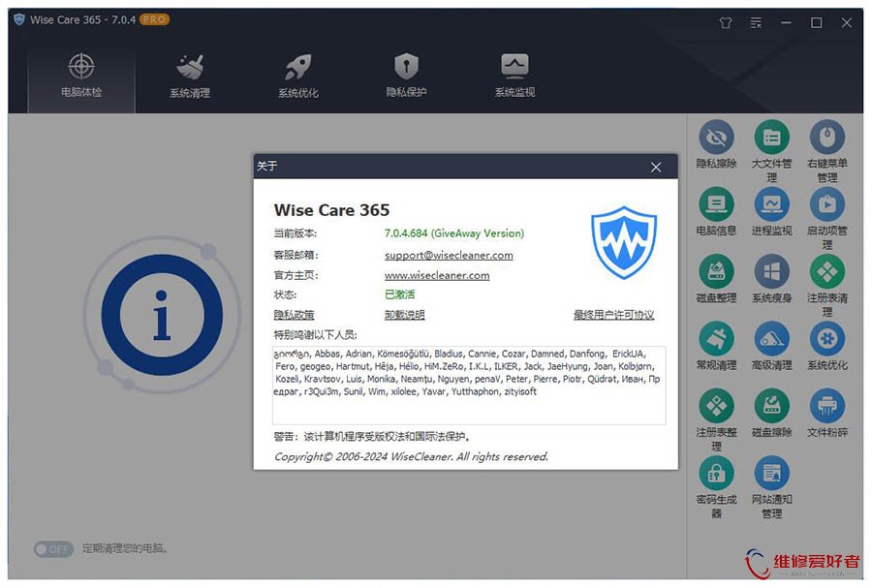This screenshot has height=588, width=872.
Task: Open the support@wisecleaner.com email link
Action: point(449,255)
